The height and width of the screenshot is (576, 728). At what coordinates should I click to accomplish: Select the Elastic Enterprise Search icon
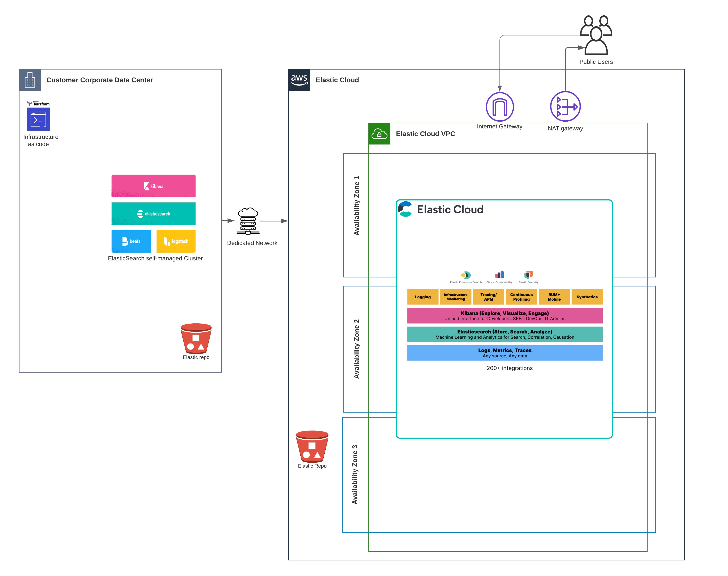click(x=465, y=275)
